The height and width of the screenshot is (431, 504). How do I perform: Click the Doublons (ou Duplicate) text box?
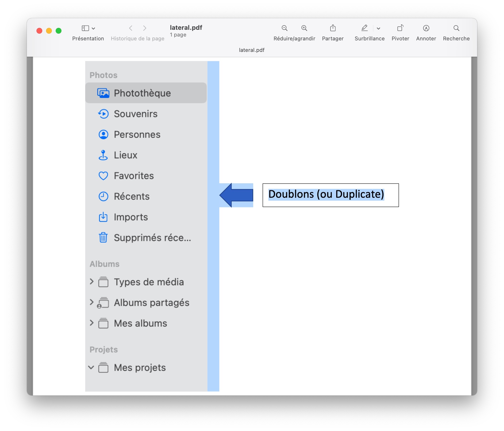click(330, 195)
